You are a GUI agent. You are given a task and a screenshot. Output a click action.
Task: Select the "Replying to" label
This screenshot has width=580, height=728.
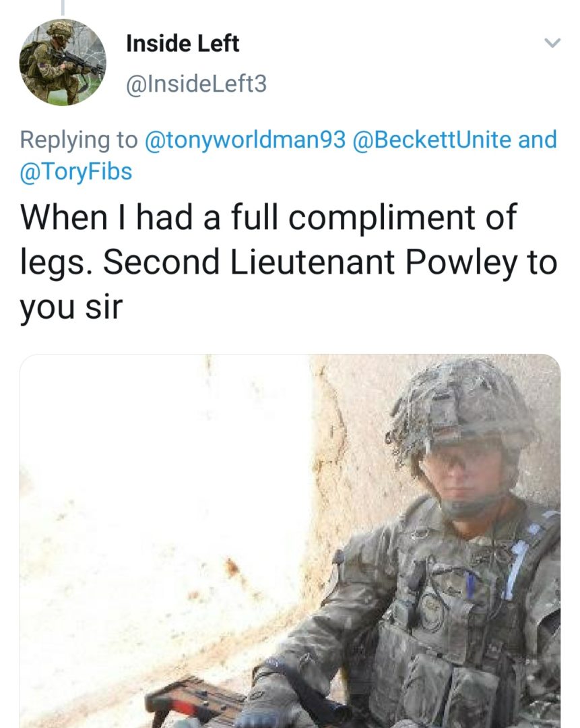tap(79, 140)
